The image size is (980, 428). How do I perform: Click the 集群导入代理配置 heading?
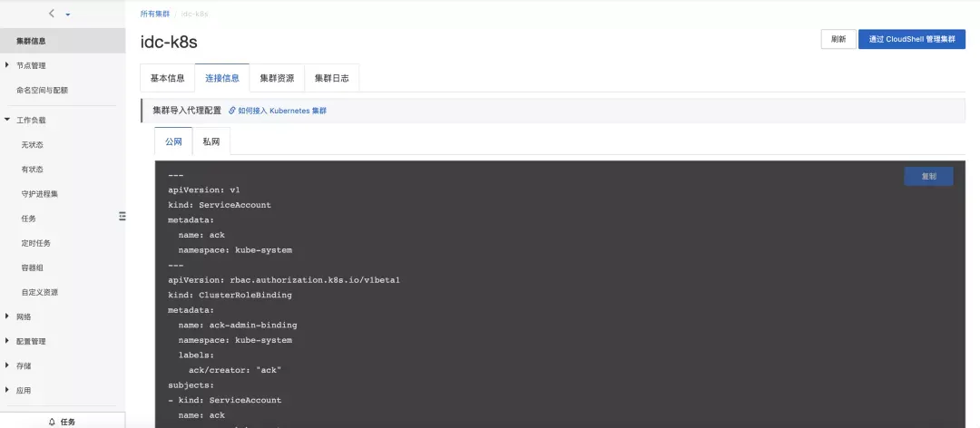(187, 111)
